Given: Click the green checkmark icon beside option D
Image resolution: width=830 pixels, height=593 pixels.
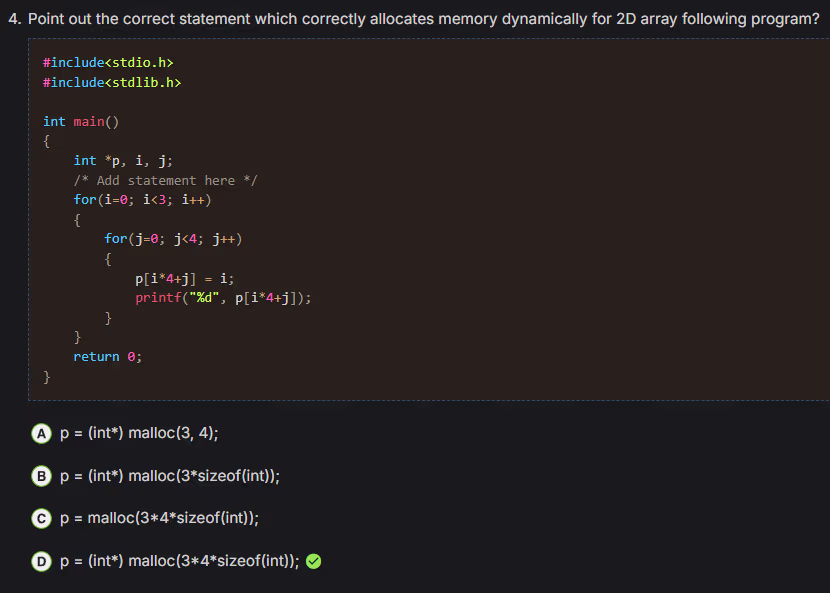Looking at the screenshot, I should tap(313, 561).
